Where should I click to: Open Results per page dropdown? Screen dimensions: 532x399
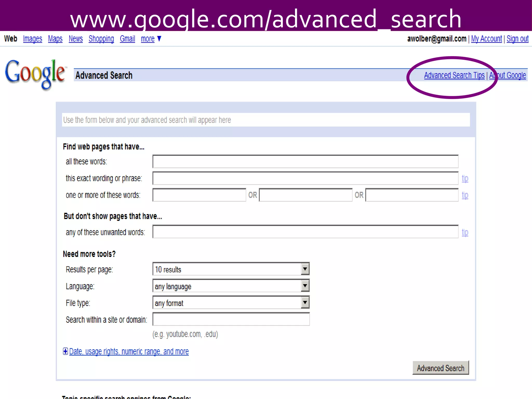point(305,269)
